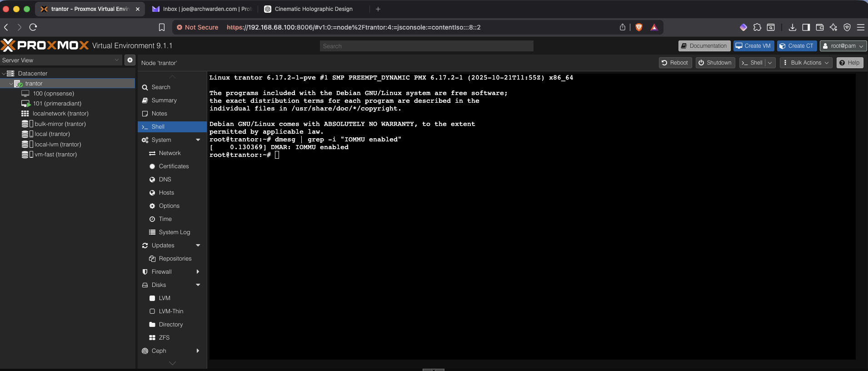
Task: Click the Reboot button
Action: click(675, 63)
